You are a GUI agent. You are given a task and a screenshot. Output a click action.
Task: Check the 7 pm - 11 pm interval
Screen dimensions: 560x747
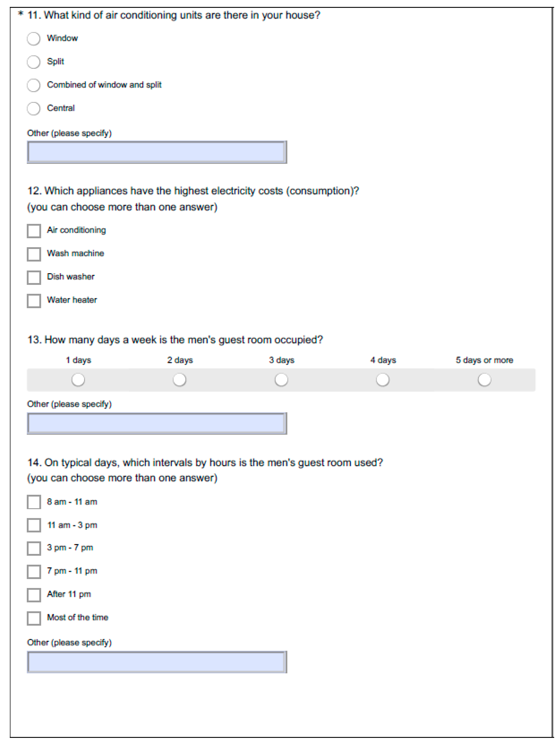click(x=34, y=572)
